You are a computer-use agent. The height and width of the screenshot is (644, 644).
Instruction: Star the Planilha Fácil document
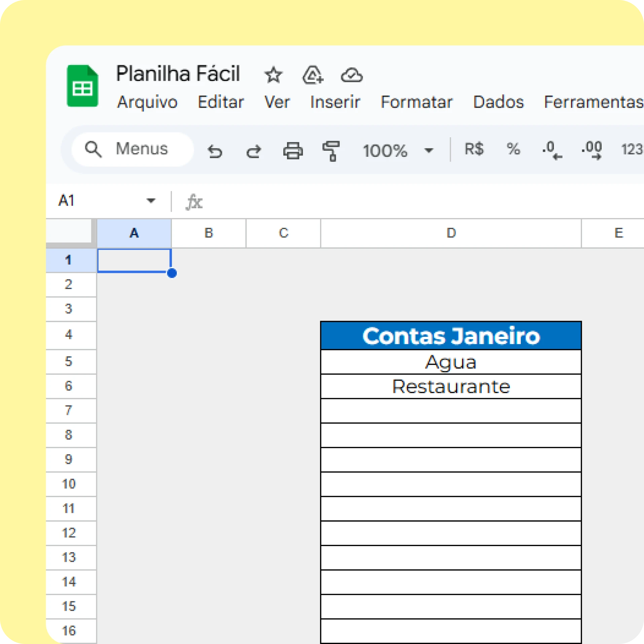[x=273, y=75]
